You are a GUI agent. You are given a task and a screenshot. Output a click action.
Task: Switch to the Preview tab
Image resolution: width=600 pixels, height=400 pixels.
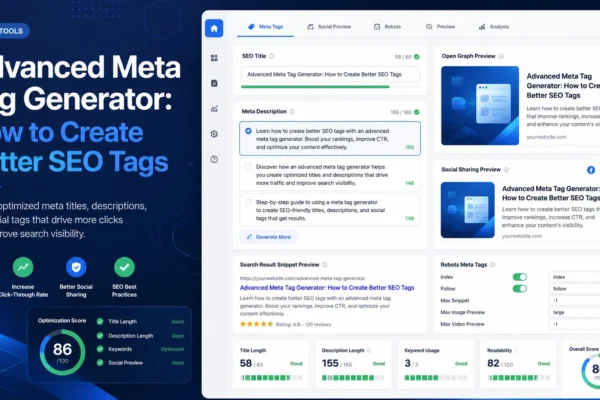[440, 27]
